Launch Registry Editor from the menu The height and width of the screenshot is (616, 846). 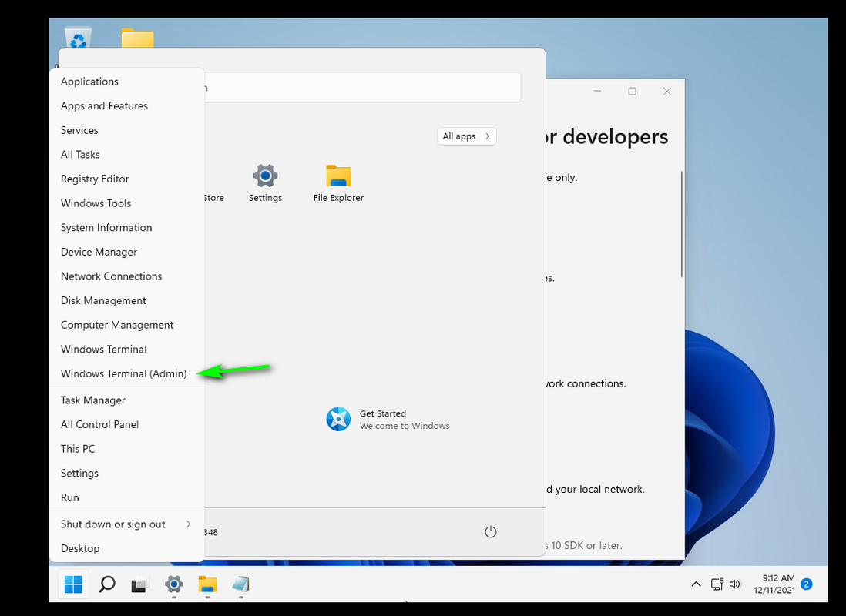click(127, 179)
